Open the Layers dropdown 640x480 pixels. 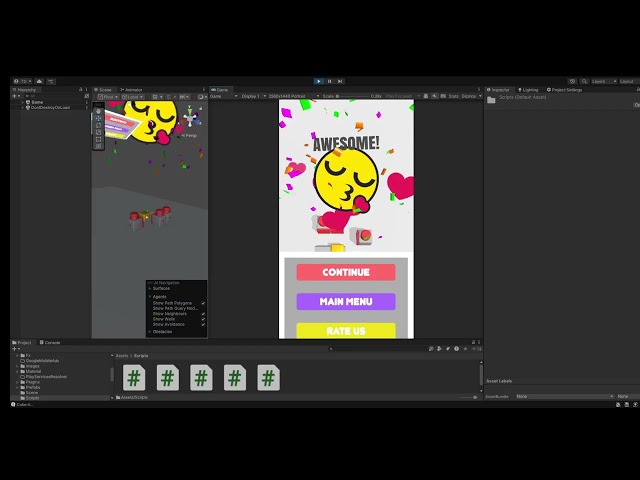coord(604,81)
